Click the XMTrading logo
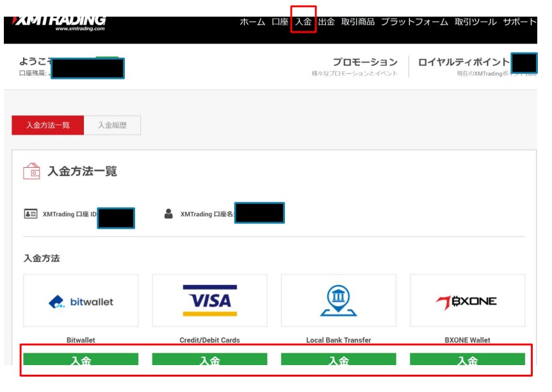The width and height of the screenshot is (552, 392). (59, 23)
